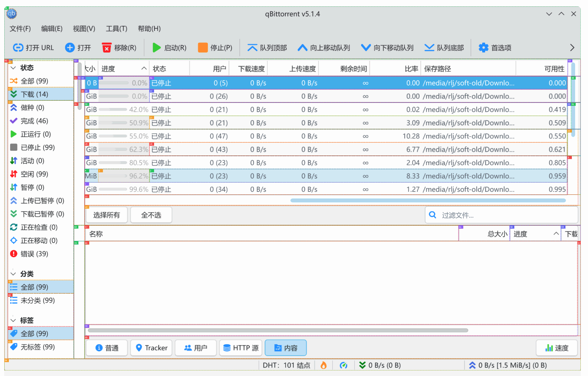Click the flame icon in status bar
The image size is (588, 376).
(323, 365)
